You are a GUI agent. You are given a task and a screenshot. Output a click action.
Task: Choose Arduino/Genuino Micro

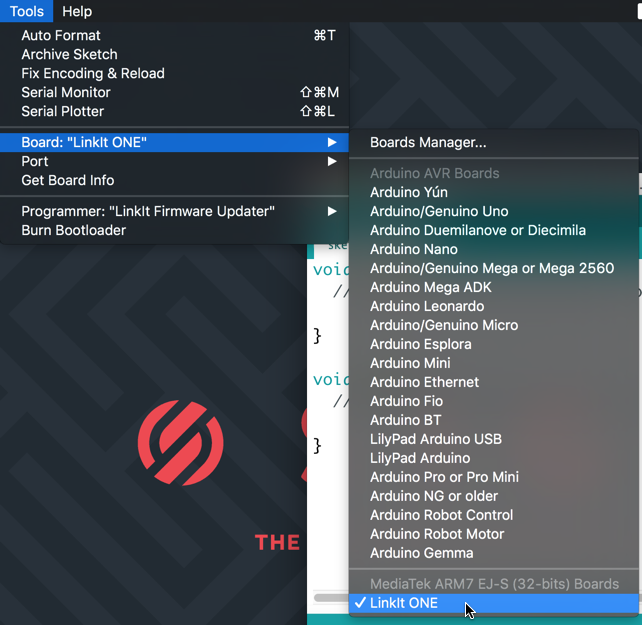pyautogui.click(x=493, y=325)
